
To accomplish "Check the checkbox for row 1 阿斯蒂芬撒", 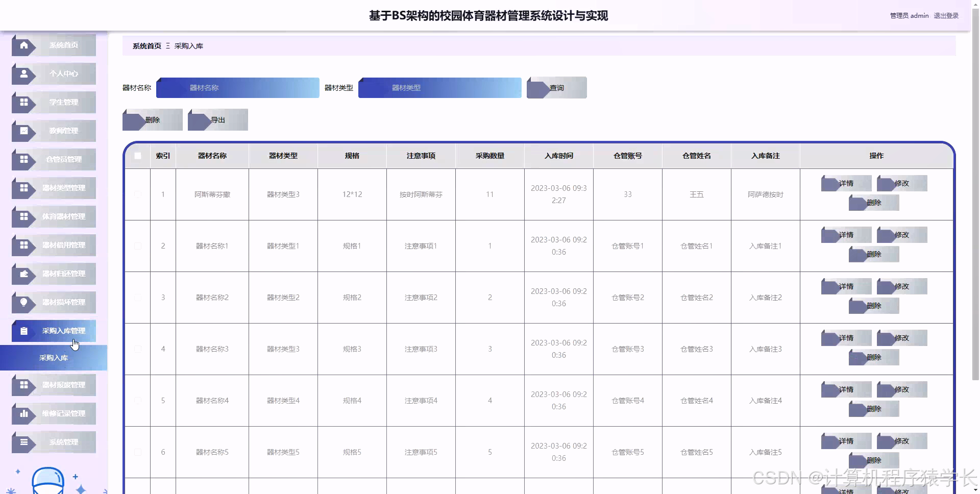I will click(138, 194).
